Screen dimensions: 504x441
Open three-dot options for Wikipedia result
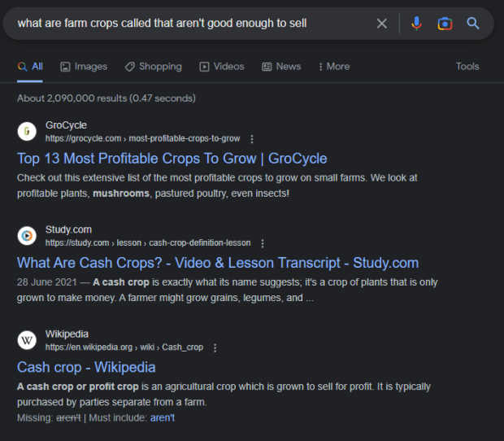pos(215,347)
